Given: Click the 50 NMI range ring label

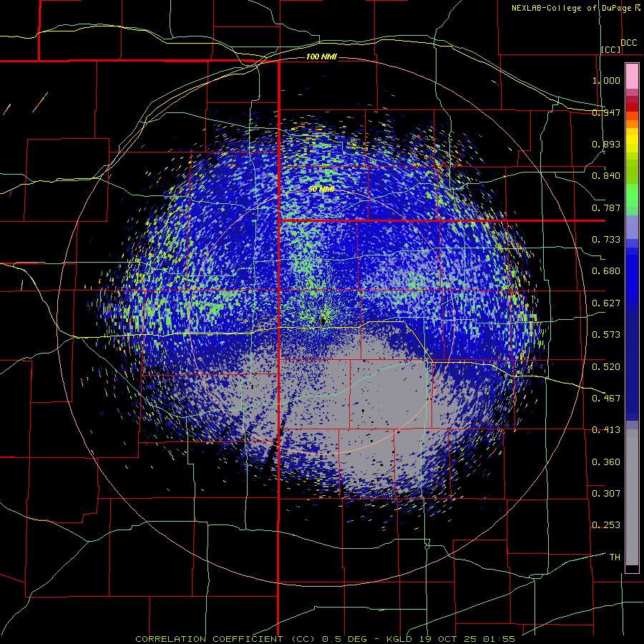Looking at the screenshot, I should (321, 190).
